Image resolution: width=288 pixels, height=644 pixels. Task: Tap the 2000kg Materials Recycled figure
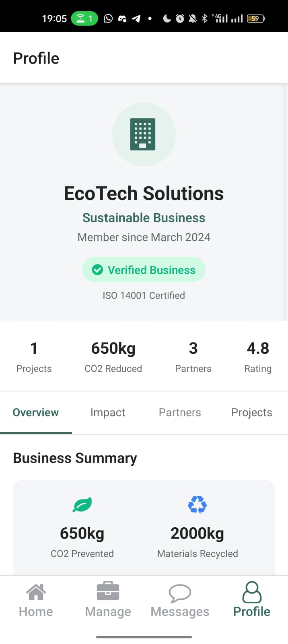coord(197,534)
